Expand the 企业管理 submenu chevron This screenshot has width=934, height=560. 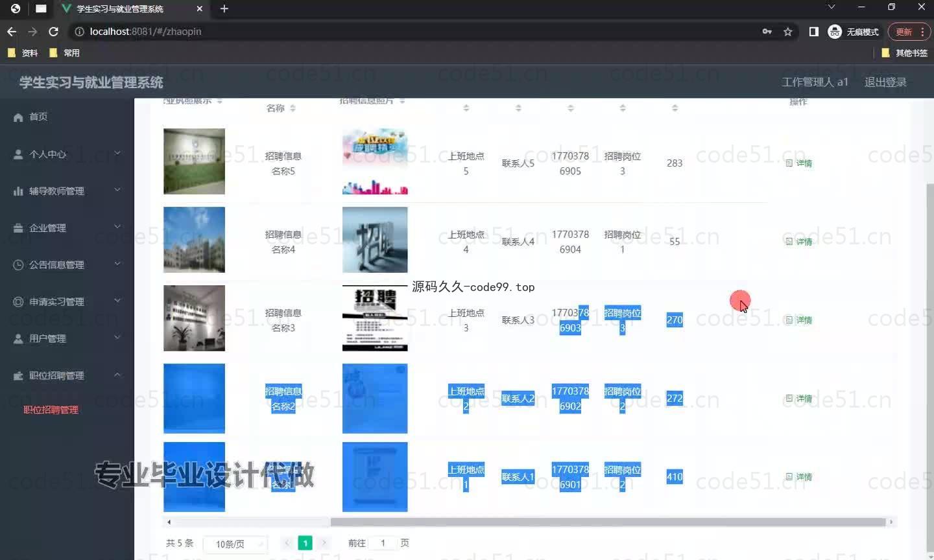pos(117,227)
